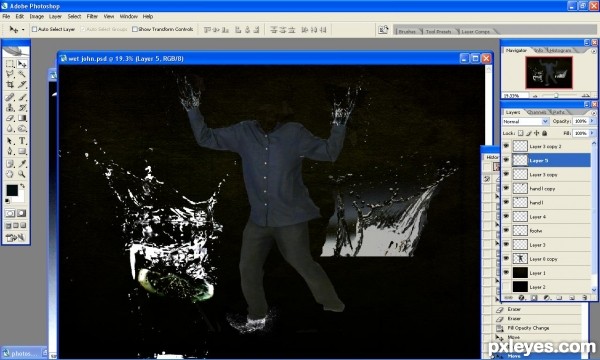Click Fill Opacity Change history state
The width and height of the screenshot is (600, 360).
coord(528,328)
